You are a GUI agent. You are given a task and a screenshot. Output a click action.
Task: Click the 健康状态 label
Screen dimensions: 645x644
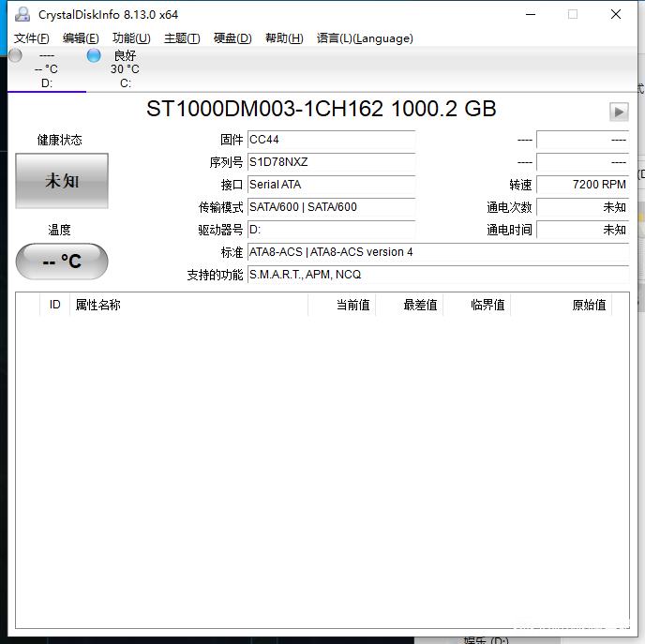(60, 140)
